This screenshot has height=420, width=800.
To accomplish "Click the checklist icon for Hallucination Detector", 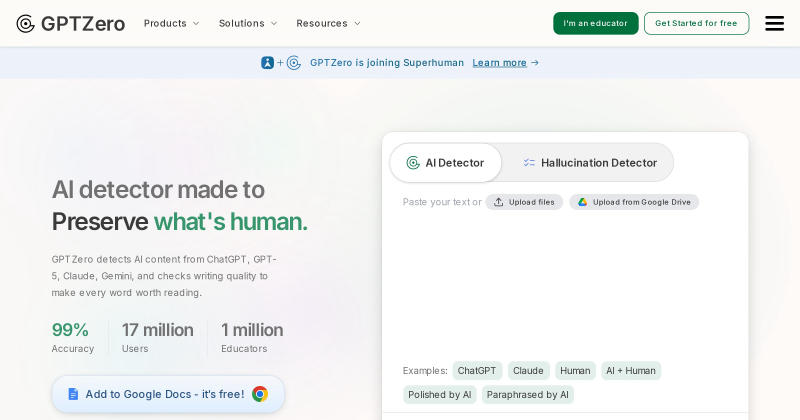I will coord(529,163).
